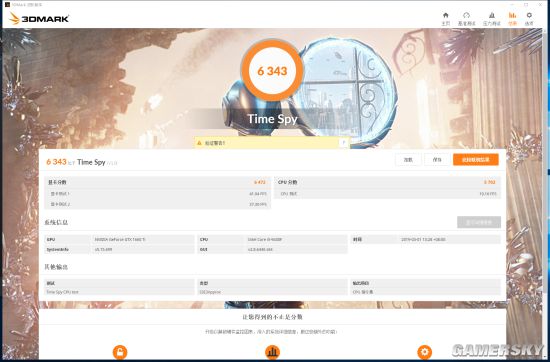550x362 pixels.
Task: Click the orange compare results online button
Action: tap(475, 160)
